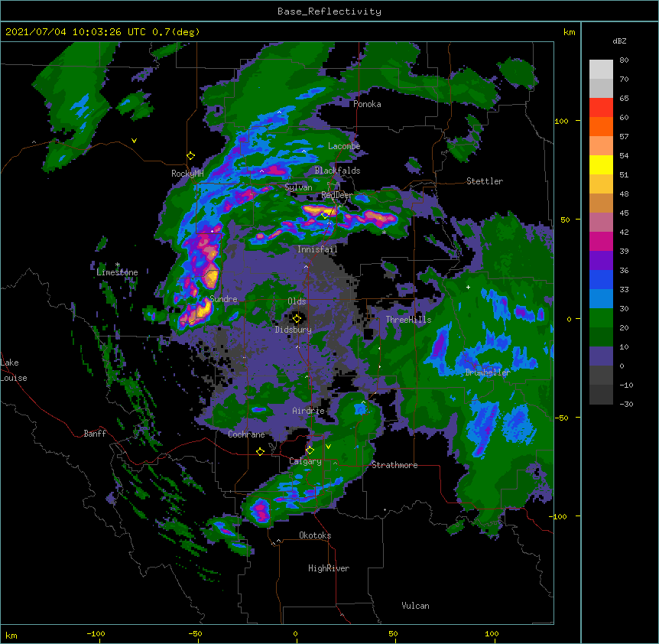Viewport: 659px width, 644px height.
Task: Select the yellow diamond marker at RedDeer
Action: click(x=325, y=215)
